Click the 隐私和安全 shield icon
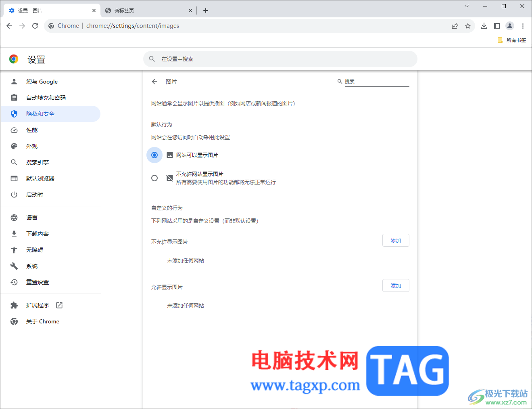Viewport: 532px width, 409px height. click(x=14, y=114)
